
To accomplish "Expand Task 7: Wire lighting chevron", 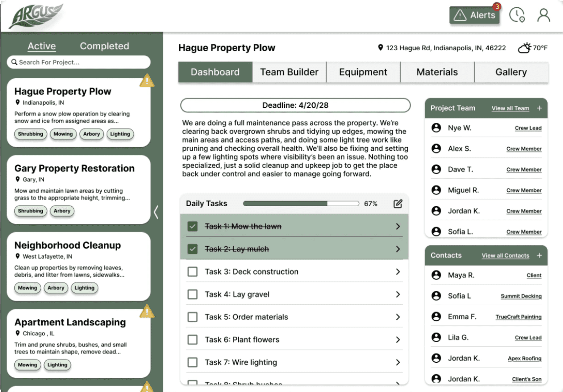I will coord(398,362).
